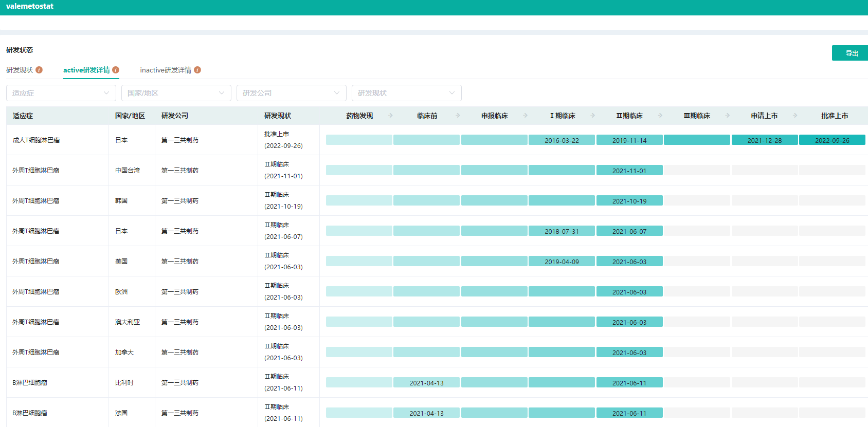Click the 2021-12-28 申请上市 progress segment

tap(765, 140)
